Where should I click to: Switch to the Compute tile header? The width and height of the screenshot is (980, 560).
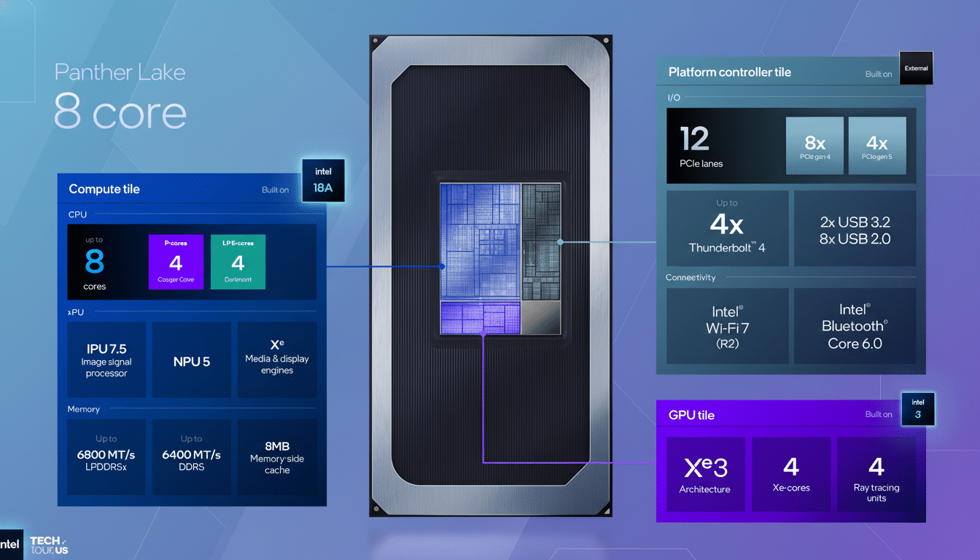[x=104, y=189]
